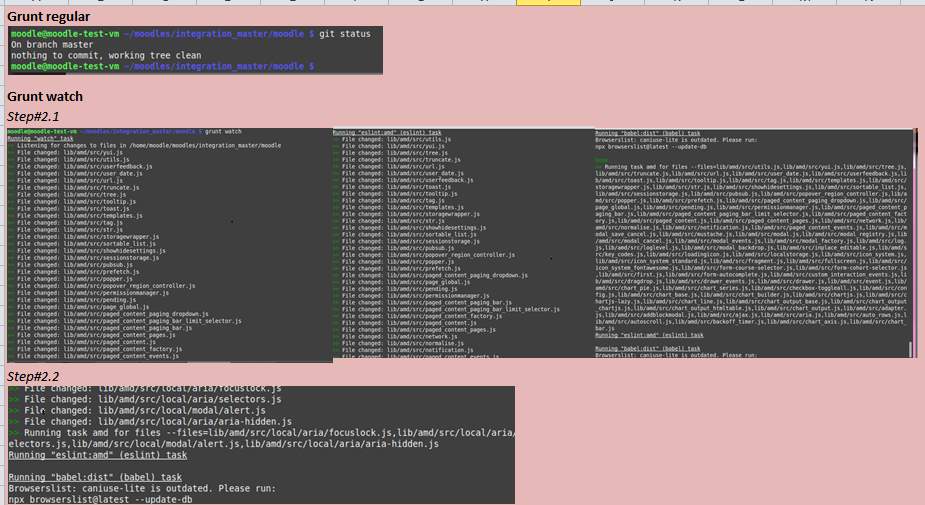Screen dimensions: 925x505
Task: Click 'Running "eslint:amd" (eslint) task' in Step 2.2
Action: 97,455
